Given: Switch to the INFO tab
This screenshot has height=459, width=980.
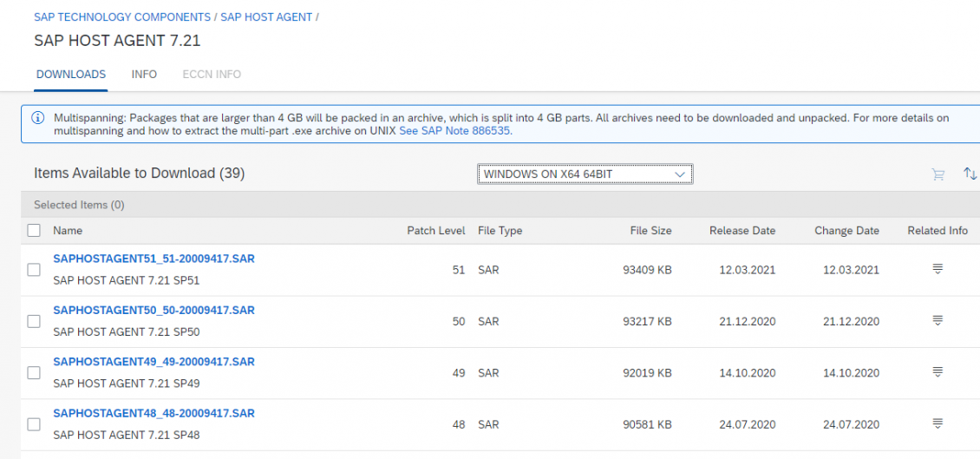Looking at the screenshot, I should (144, 75).
